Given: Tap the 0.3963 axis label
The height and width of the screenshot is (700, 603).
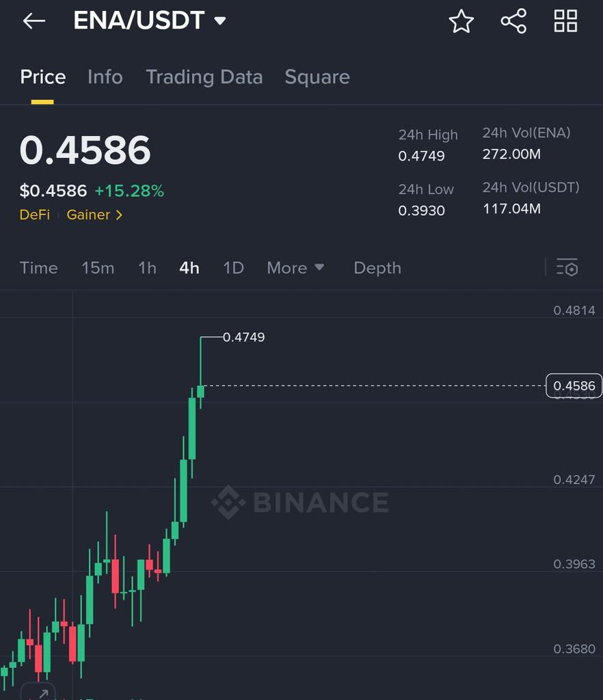Looking at the screenshot, I should (x=574, y=564).
